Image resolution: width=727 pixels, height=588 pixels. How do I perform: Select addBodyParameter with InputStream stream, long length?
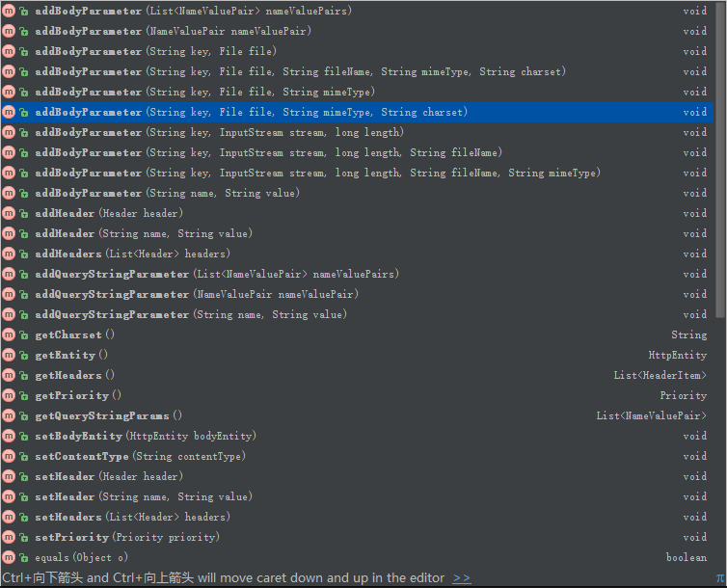(357, 132)
